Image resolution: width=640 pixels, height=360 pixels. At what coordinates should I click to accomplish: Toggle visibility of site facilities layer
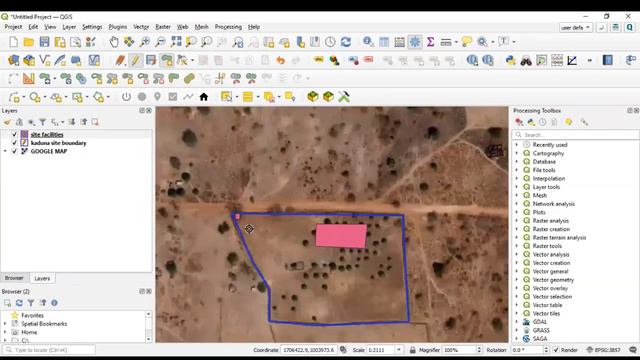(15, 134)
